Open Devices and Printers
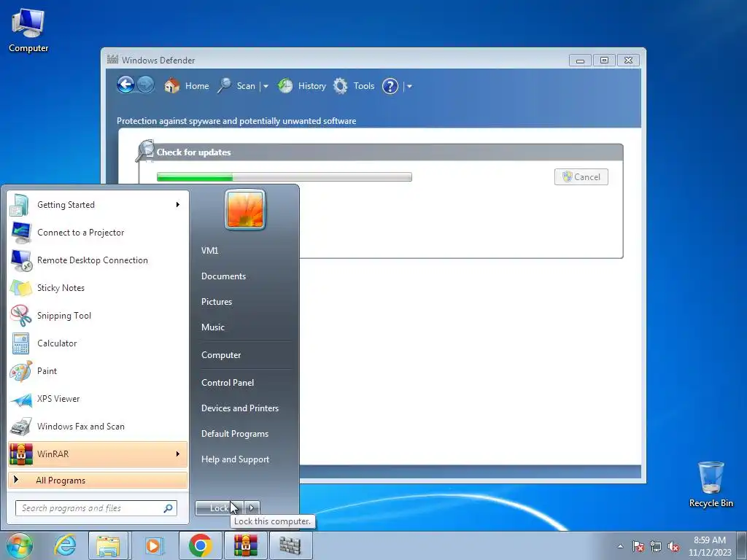747x560 pixels. (239, 408)
